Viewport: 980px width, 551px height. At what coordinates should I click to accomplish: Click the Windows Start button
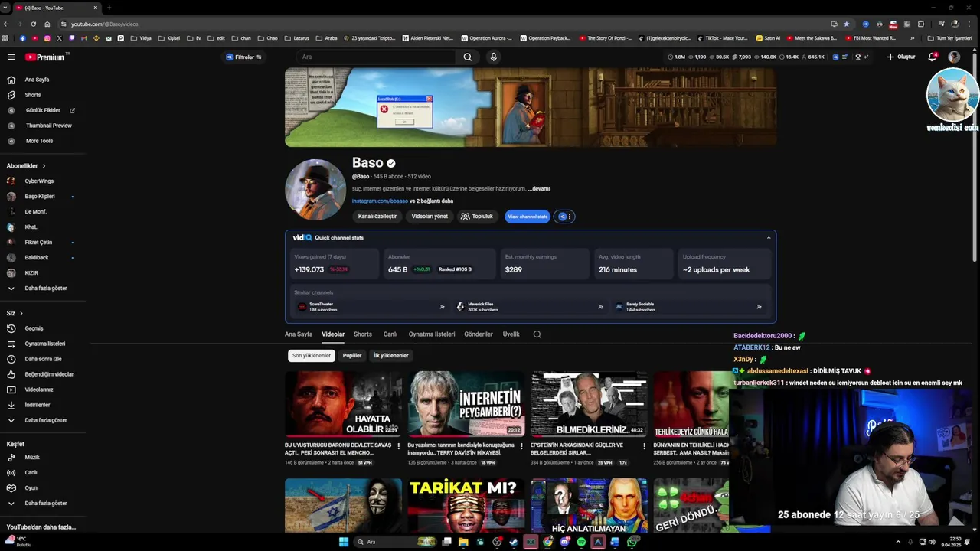click(x=344, y=542)
